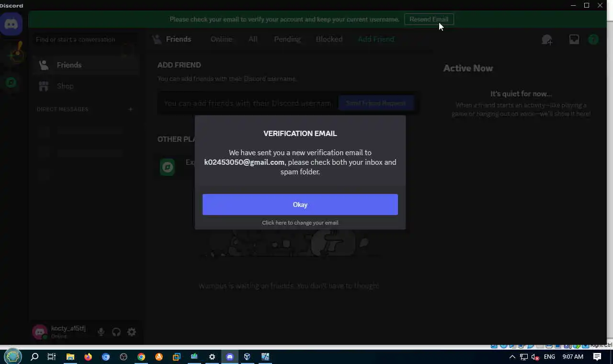Select the Add Friend tab
Image resolution: width=613 pixels, height=364 pixels.
(376, 39)
